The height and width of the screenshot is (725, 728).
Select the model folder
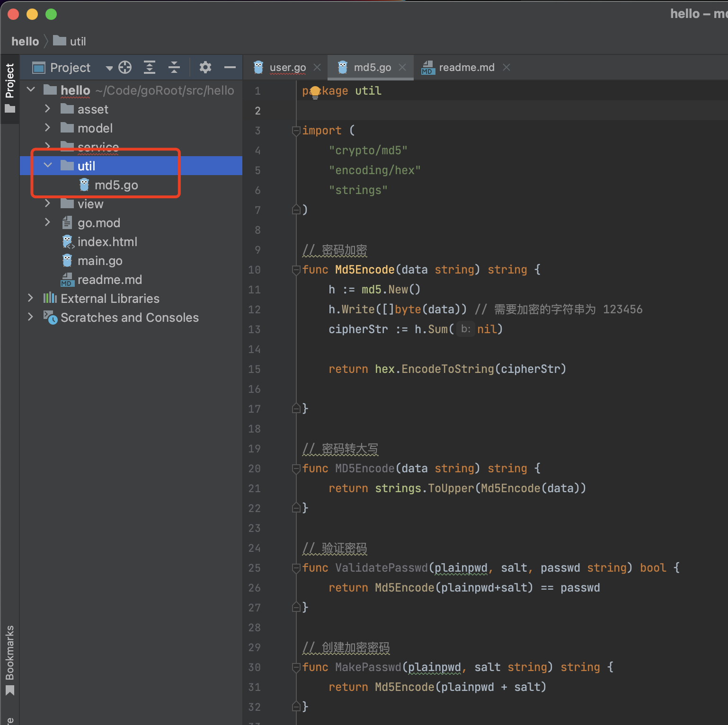(x=95, y=128)
